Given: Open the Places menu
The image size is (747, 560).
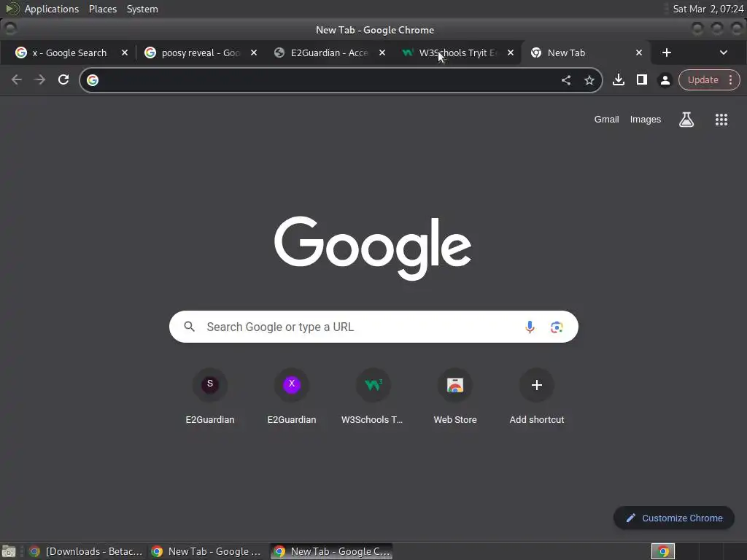Looking at the screenshot, I should pos(102,9).
